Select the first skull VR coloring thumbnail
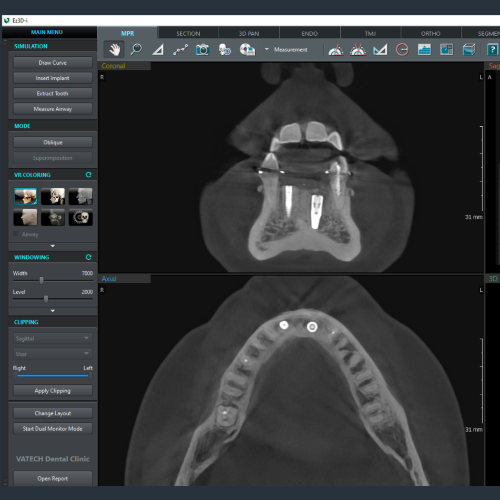The image size is (500, 500). pyautogui.click(x=25, y=196)
